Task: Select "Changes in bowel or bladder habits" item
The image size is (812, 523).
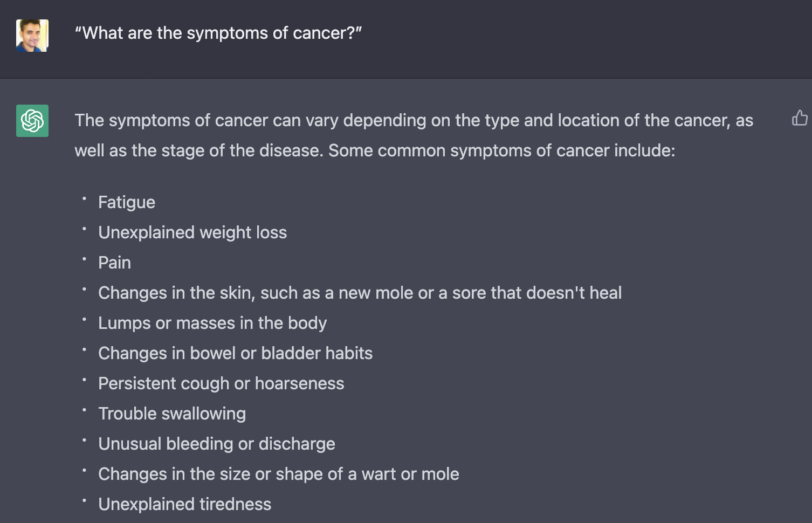Action: coord(235,353)
